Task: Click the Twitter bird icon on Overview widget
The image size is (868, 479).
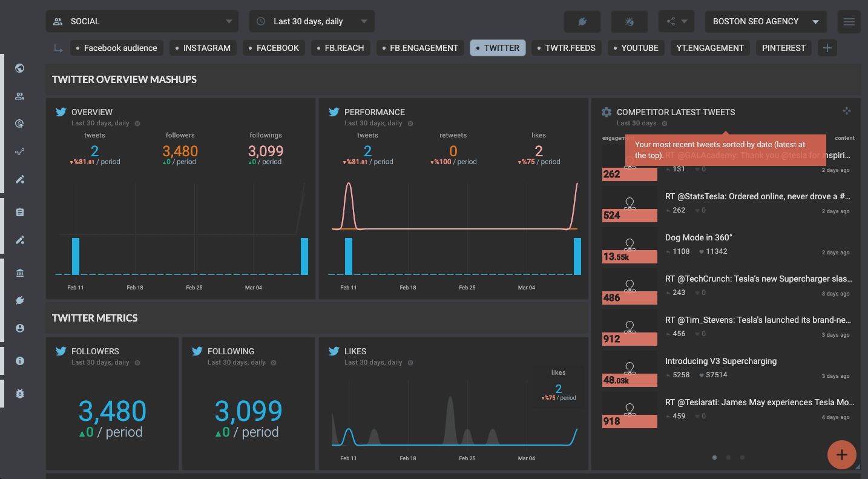Action: (61, 112)
